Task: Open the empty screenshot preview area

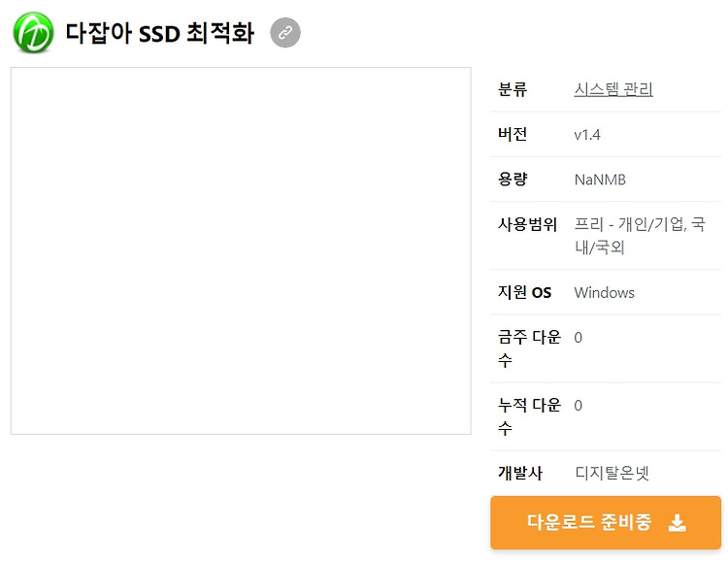Action: pos(241,250)
